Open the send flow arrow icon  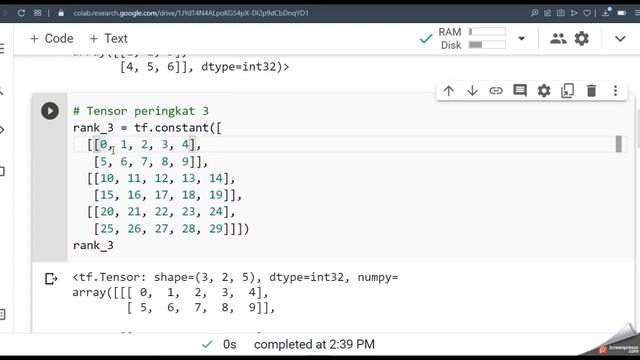(574, 13)
